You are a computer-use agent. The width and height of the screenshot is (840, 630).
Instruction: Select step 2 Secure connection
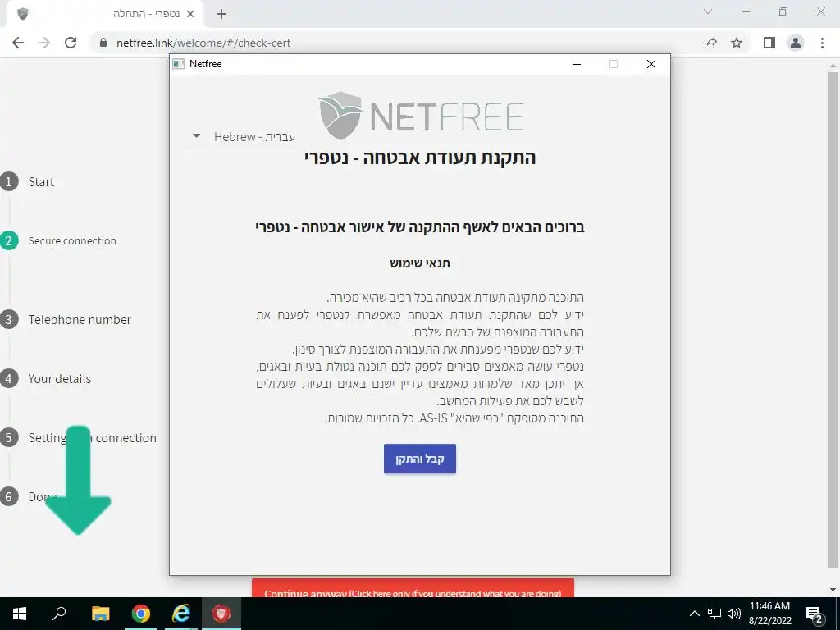click(58, 240)
